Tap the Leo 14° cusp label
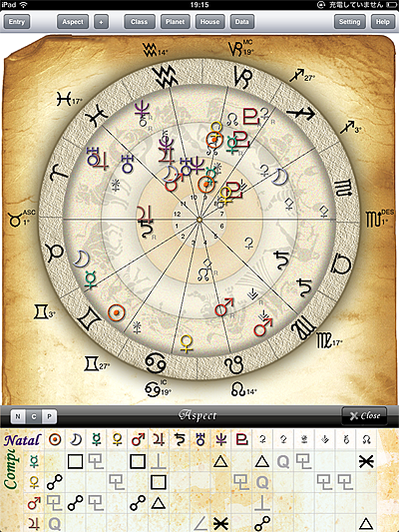 [x=243, y=389]
